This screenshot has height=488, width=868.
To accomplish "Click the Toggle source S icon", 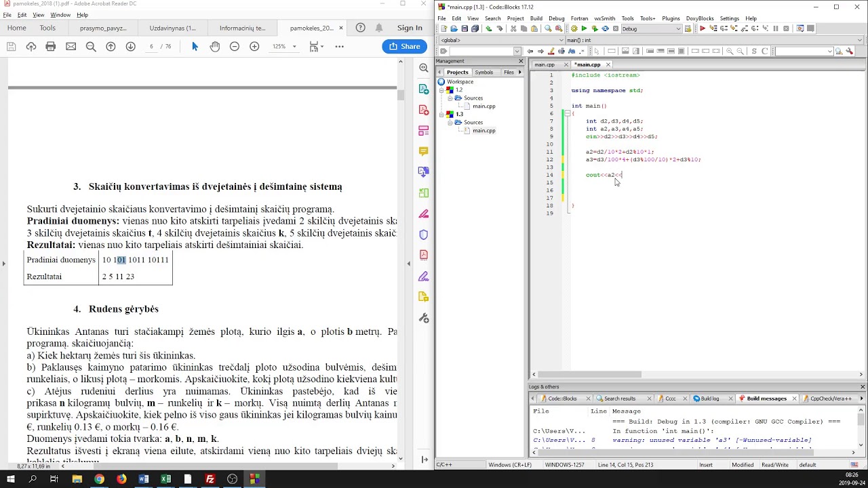I will tap(754, 51).
